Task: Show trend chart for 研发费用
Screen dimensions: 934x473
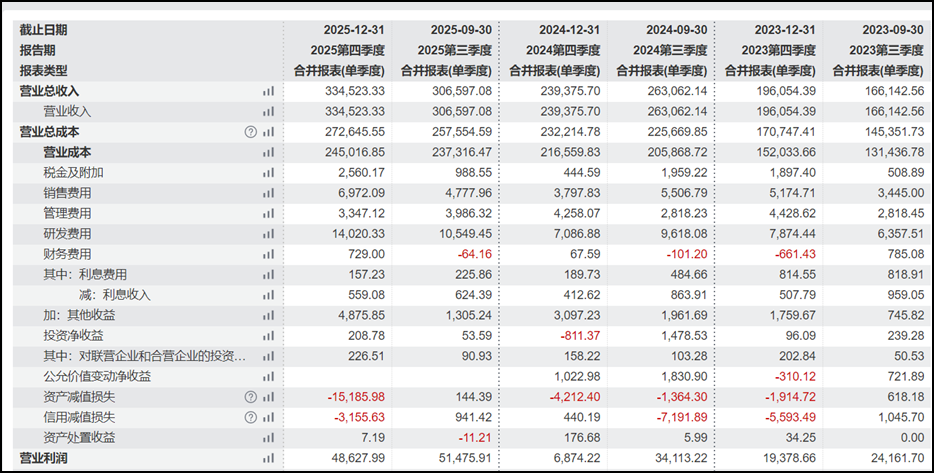Action: (268, 234)
